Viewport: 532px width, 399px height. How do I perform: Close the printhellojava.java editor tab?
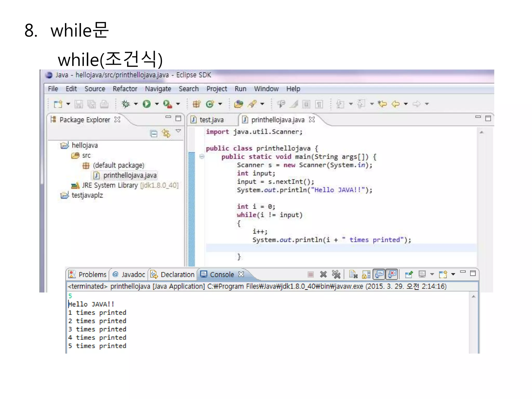312,119
